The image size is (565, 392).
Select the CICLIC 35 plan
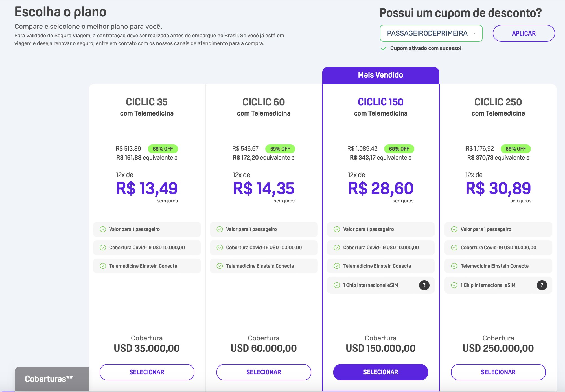coord(147,372)
